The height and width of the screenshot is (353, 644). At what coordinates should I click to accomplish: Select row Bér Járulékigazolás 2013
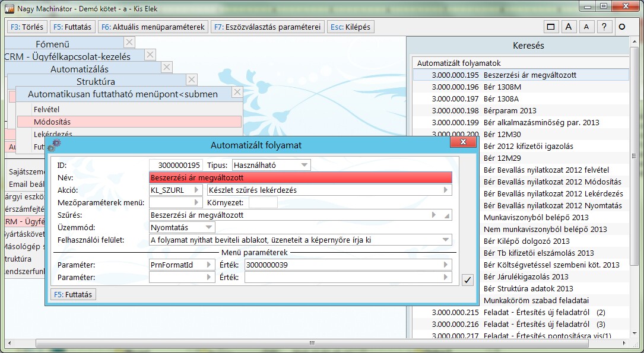[554, 276]
